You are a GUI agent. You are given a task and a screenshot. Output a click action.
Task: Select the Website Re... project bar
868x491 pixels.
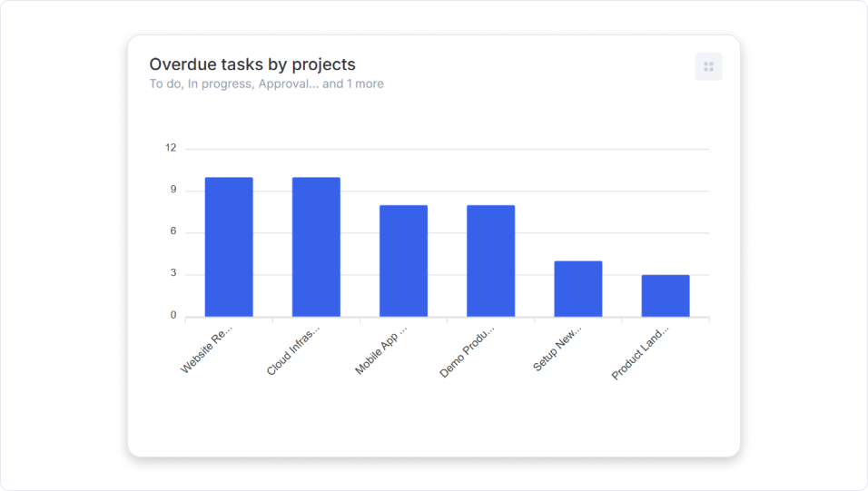229,247
